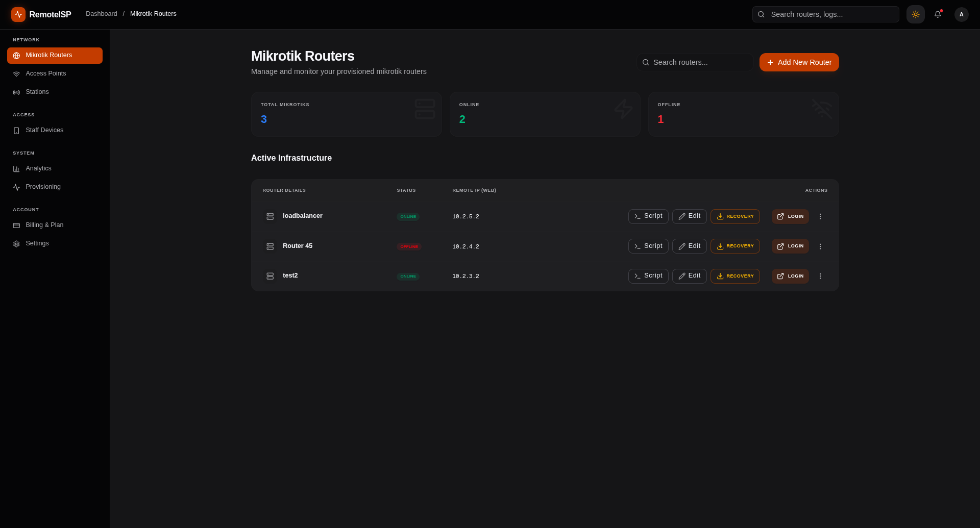
Task: Open more options menu for Router 45
Action: point(820,246)
